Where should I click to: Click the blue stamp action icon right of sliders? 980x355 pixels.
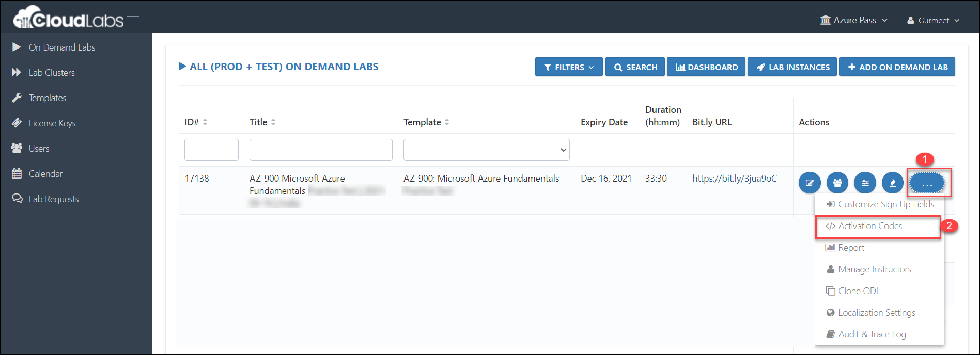pyautogui.click(x=892, y=183)
